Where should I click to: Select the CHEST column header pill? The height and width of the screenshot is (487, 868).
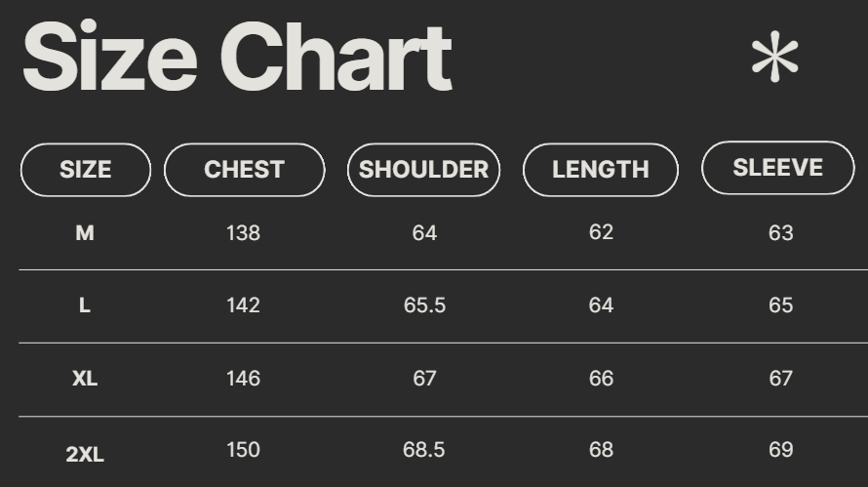click(244, 170)
